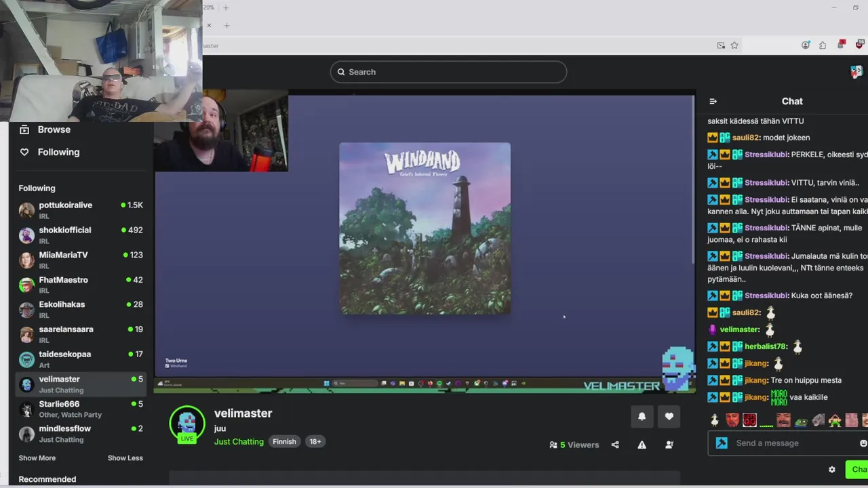Click Stressiklubi username in 'Kuka oot äänesä?' message
868x488 pixels.
766,296
